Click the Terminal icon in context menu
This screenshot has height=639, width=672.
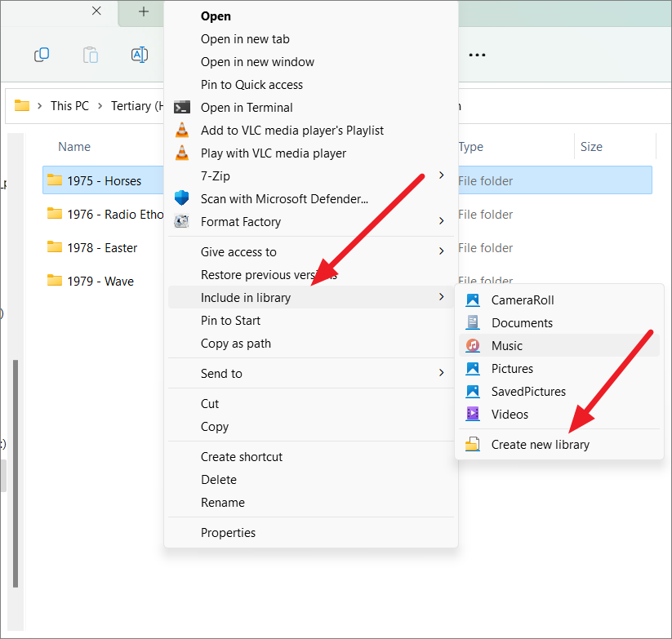point(182,107)
